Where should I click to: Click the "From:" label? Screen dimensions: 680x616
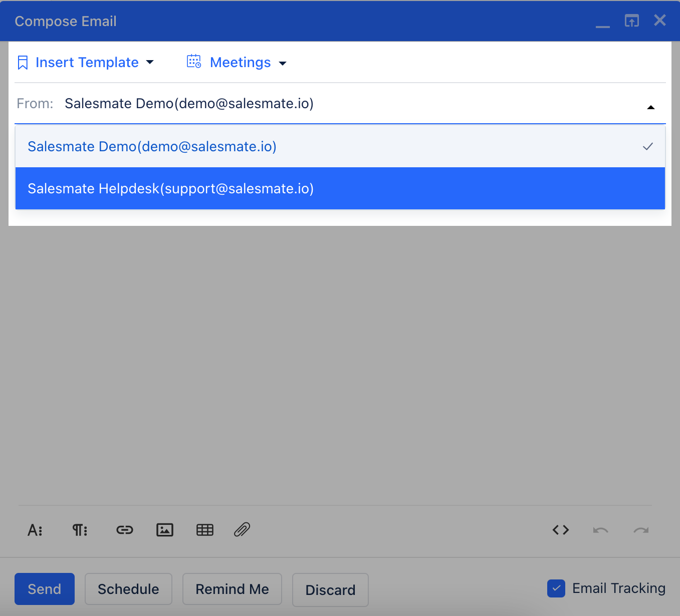tap(35, 104)
